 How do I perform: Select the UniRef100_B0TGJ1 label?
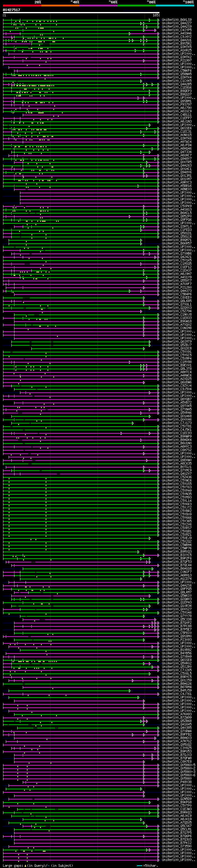point(177,467)
